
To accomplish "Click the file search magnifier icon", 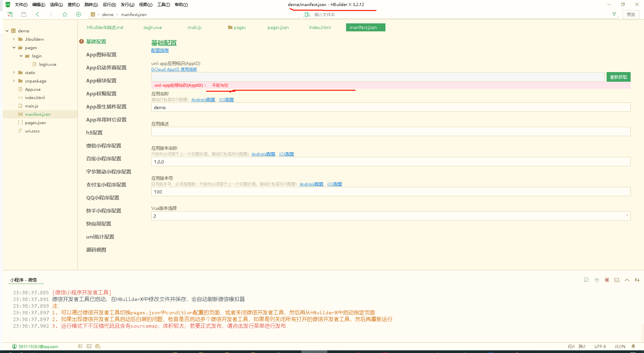I will click(x=307, y=14).
